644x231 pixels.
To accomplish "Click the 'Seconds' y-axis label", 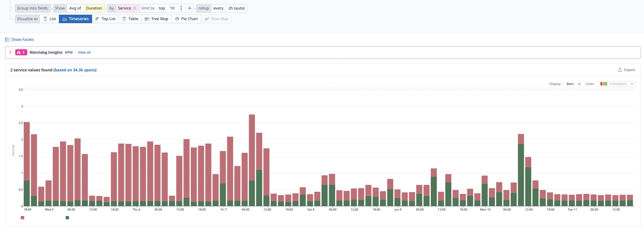I will click(x=13, y=150).
